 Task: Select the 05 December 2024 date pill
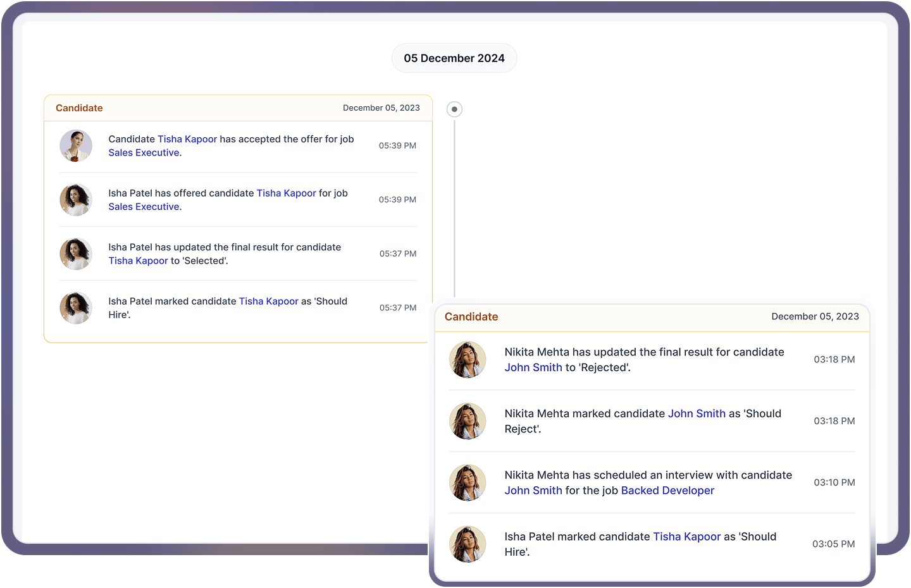tap(454, 58)
